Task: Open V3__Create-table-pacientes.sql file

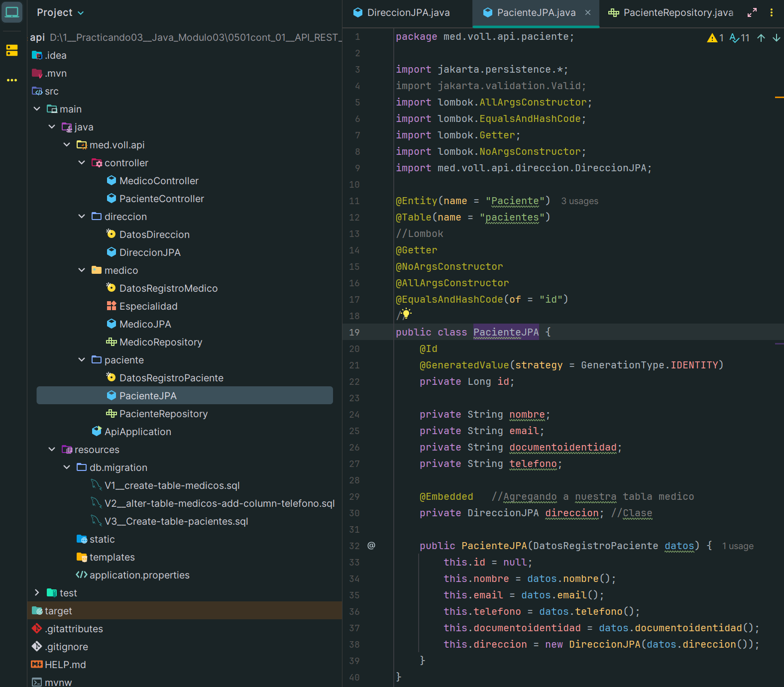Action: [x=170, y=521]
